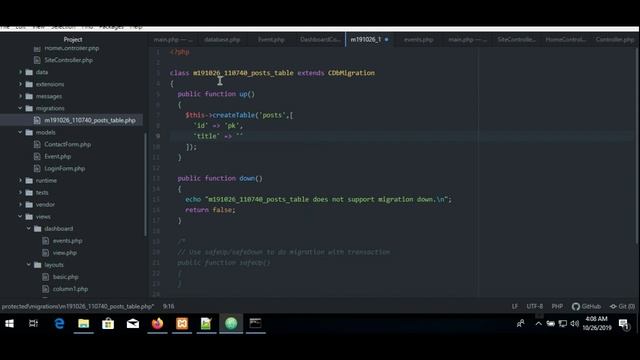640x360 pixels.
Task: Select LoginForm.php in tree
Action: coord(64,168)
